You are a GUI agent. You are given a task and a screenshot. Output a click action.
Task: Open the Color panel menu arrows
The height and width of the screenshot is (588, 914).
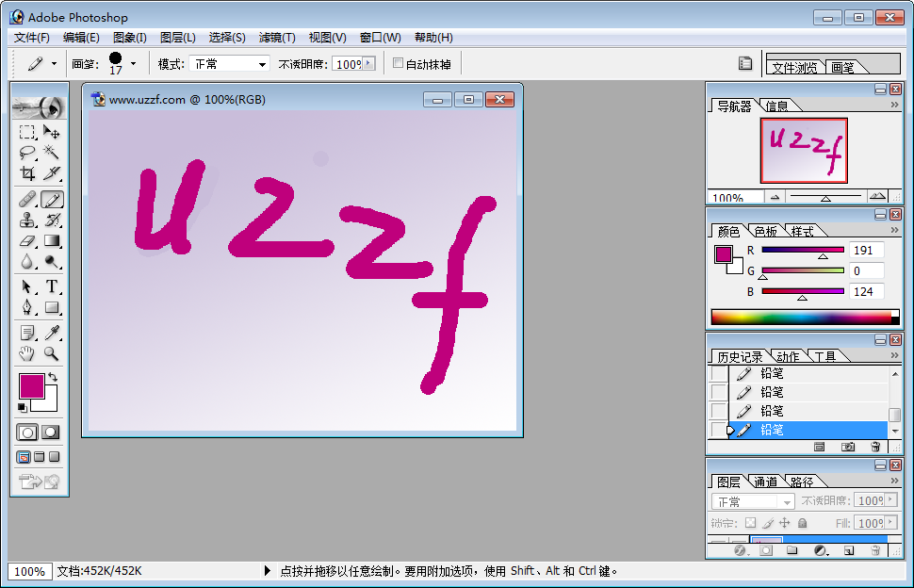pos(895,230)
